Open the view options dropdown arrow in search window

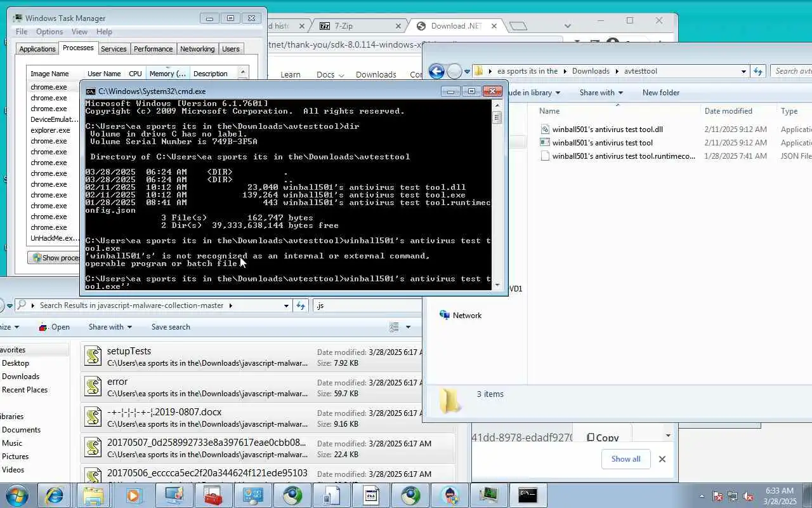click(x=408, y=327)
